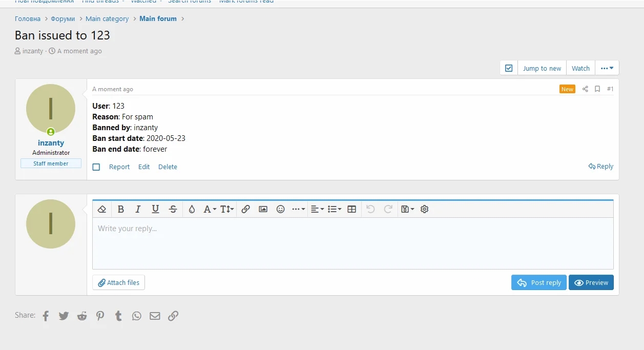
Task: Insert an image via the editor toolbar
Action: [263, 209]
